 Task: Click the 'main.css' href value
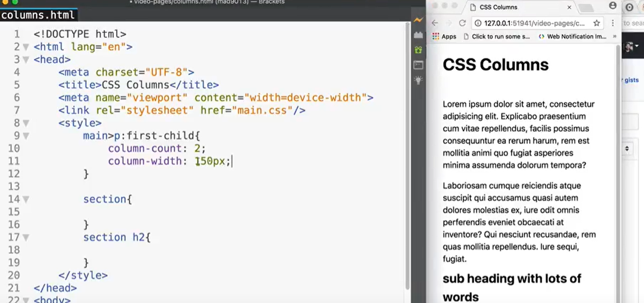pos(261,110)
